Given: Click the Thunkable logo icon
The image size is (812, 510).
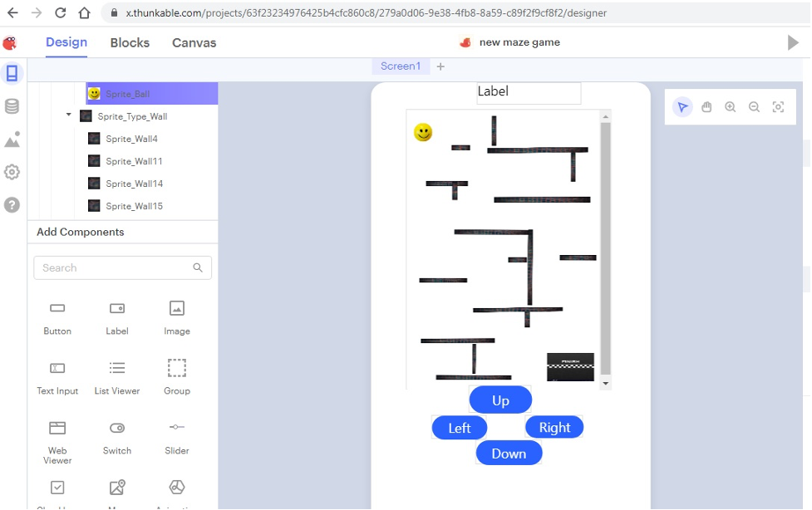Looking at the screenshot, I should 10,43.
